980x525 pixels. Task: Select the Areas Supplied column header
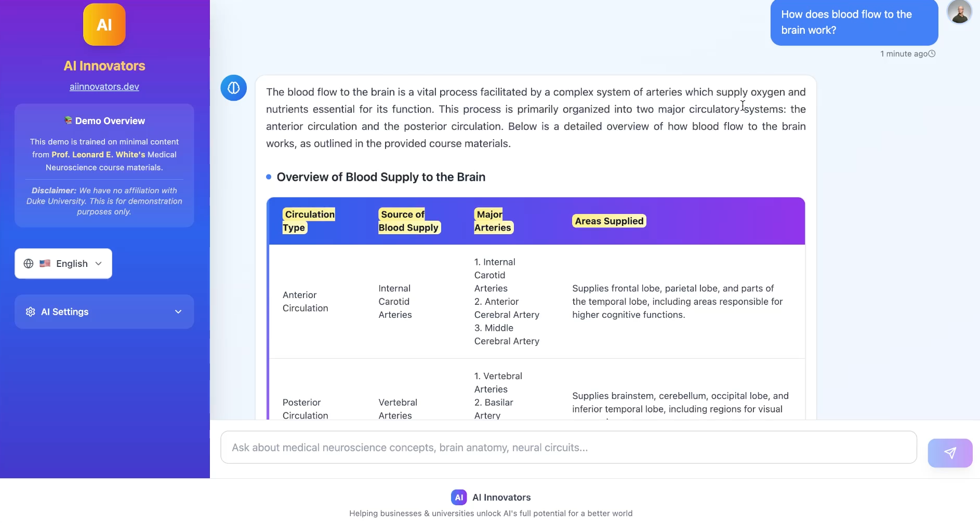[609, 221]
